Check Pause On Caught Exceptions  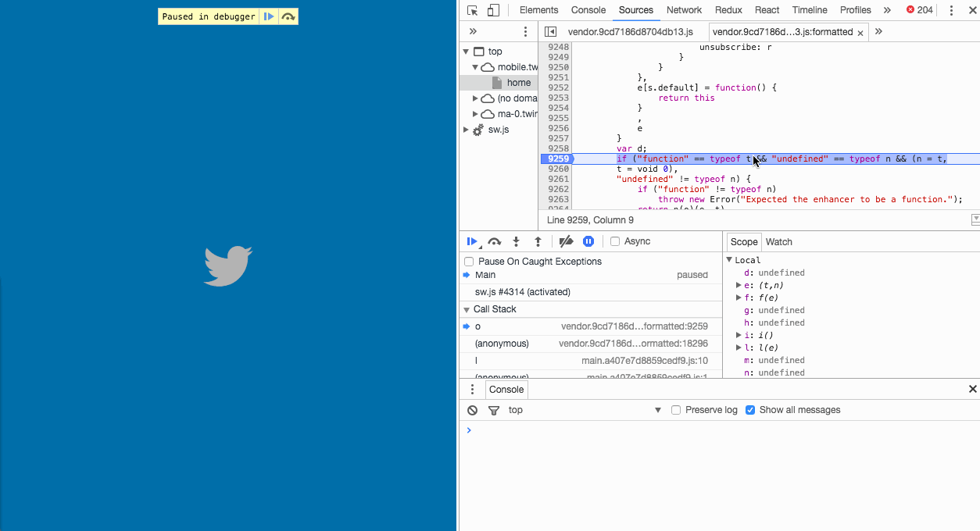coord(469,262)
